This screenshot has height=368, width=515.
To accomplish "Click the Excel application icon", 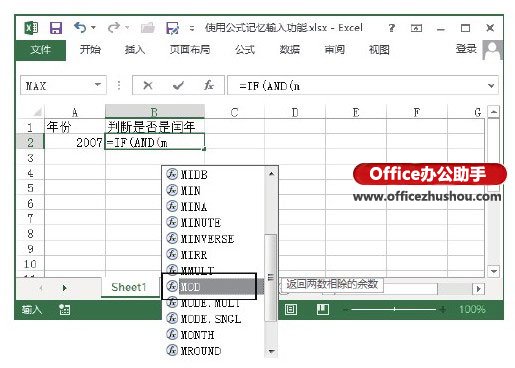I will click(32, 28).
